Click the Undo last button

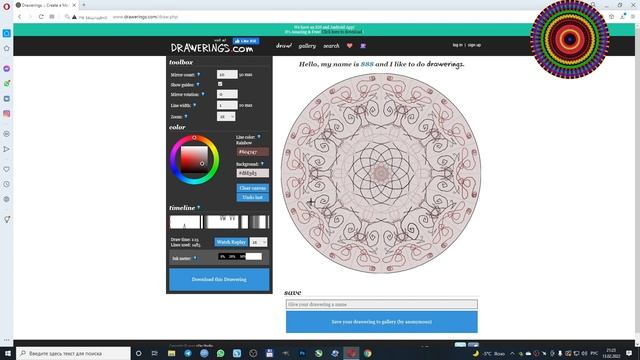click(x=253, y=198)
